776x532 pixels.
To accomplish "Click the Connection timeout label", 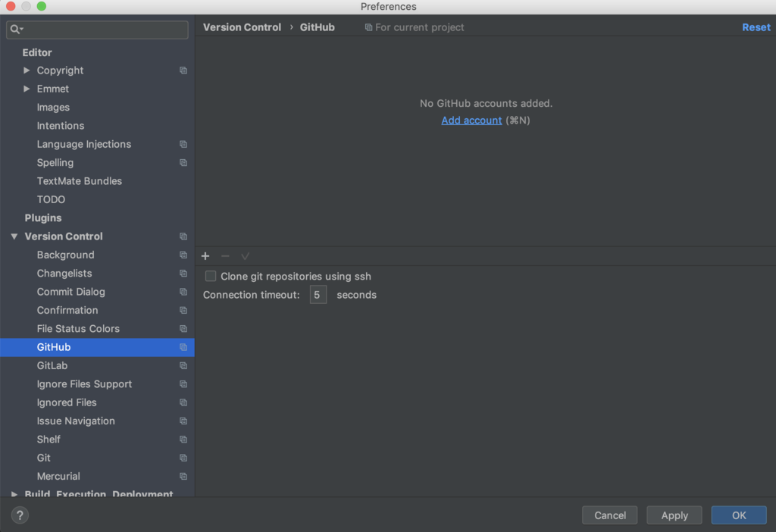I will click(252, 295).
